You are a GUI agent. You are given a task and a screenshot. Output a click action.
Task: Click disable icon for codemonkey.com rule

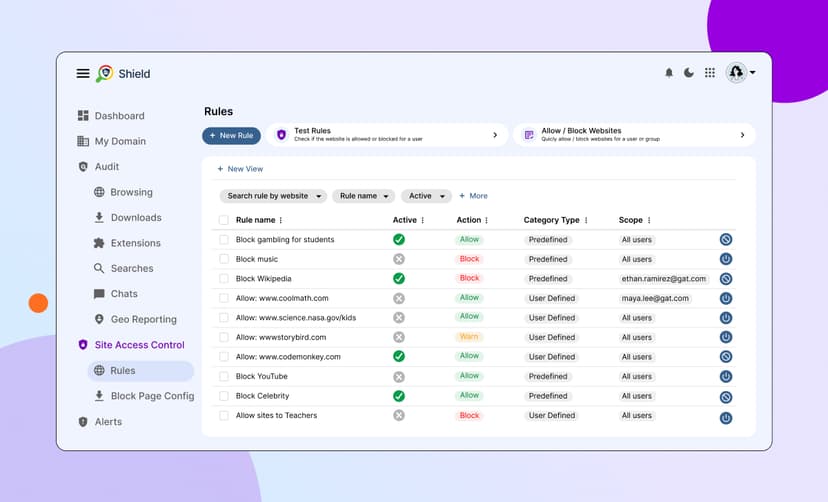726,357
